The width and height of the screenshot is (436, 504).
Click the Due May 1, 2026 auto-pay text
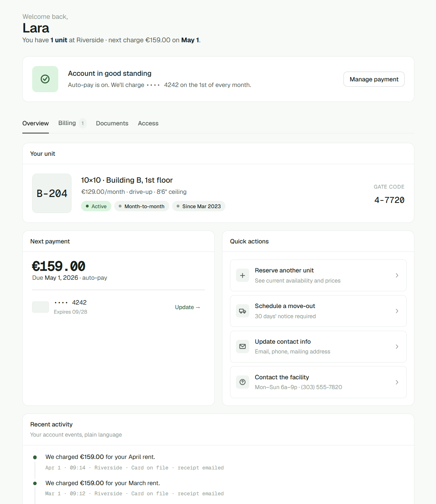pos(70,278)
